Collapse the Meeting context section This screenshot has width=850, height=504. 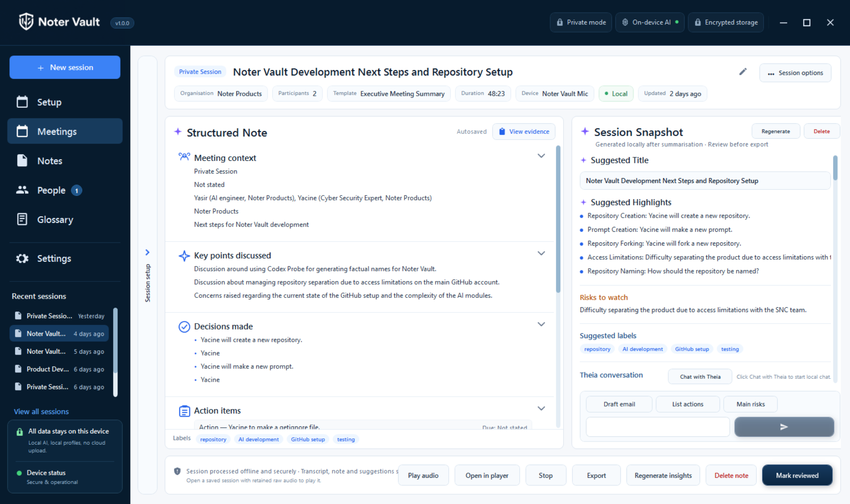click(541, 156)
